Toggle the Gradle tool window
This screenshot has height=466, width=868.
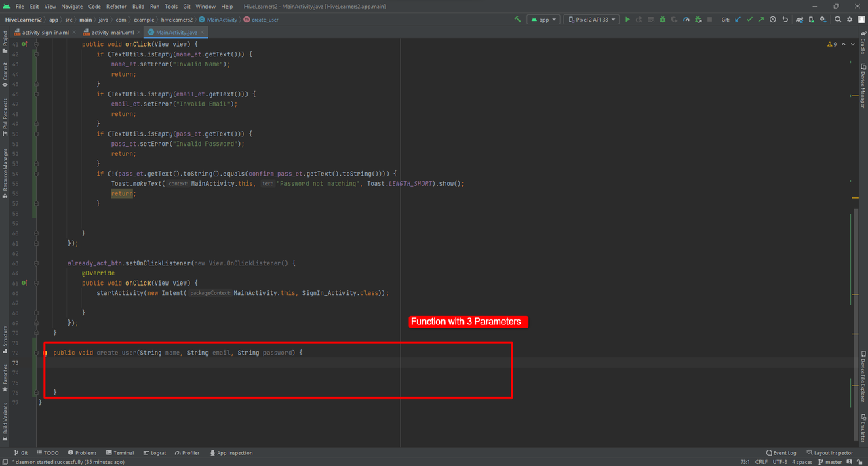pyautogui.click(x=863, y=42)
